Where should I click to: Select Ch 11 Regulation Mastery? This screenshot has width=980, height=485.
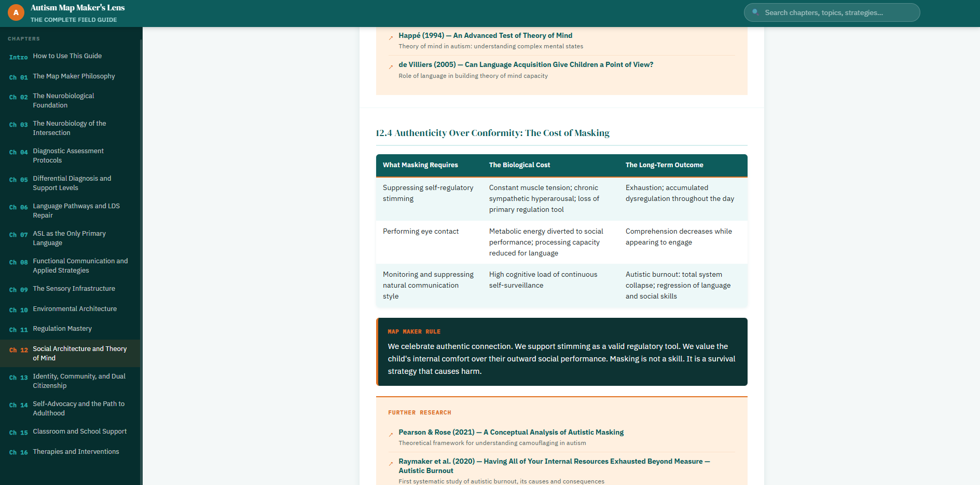[x=70, y=329]
